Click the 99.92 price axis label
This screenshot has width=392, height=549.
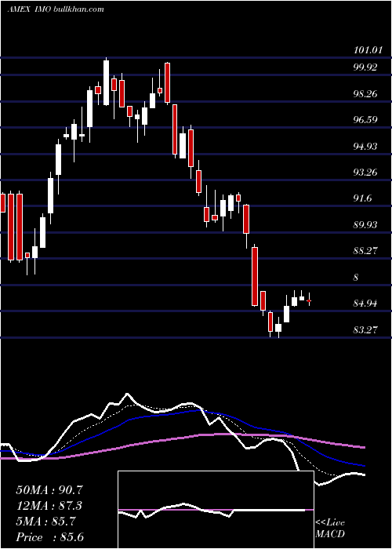(365, 67)
